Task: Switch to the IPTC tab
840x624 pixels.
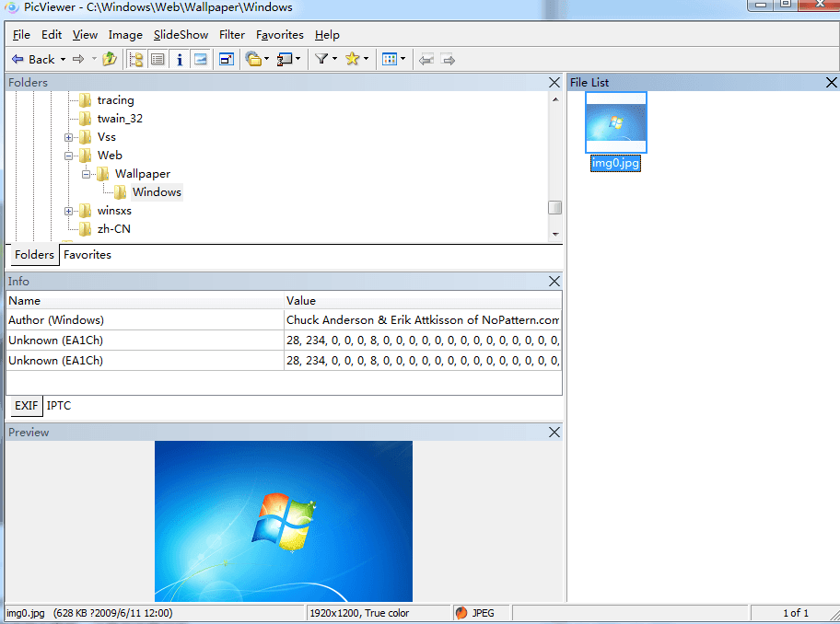Action: (x=59, y=405)
